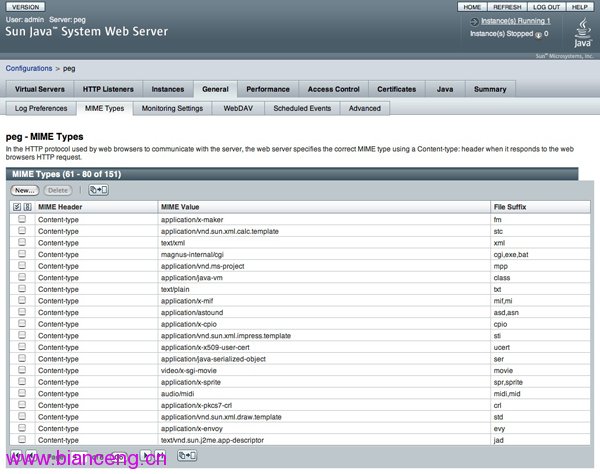Click the application/vnd.sun.xml.draw.template value cell
The width and height of the screenshot is (600, 474).
tap(324, 417)
